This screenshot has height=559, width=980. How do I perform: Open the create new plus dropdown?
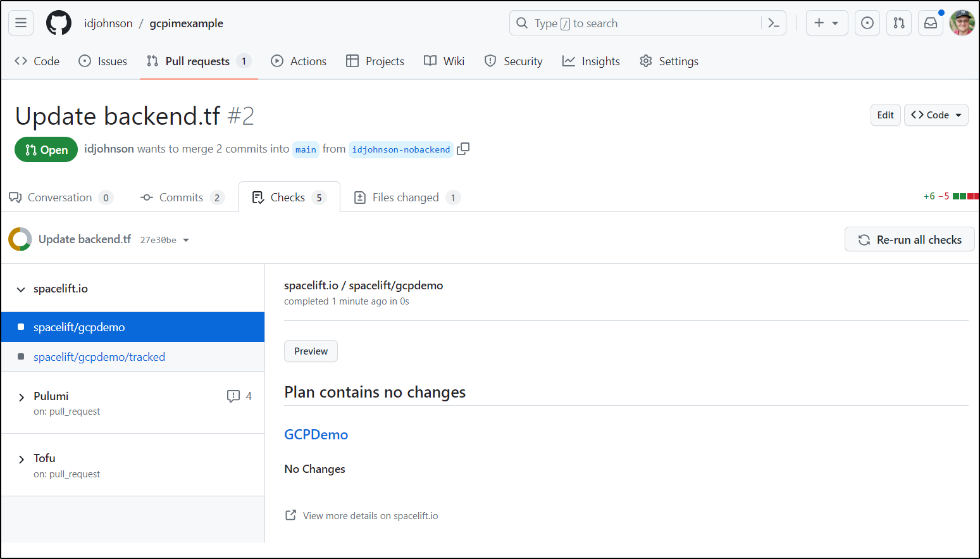[x=827, y=23]
